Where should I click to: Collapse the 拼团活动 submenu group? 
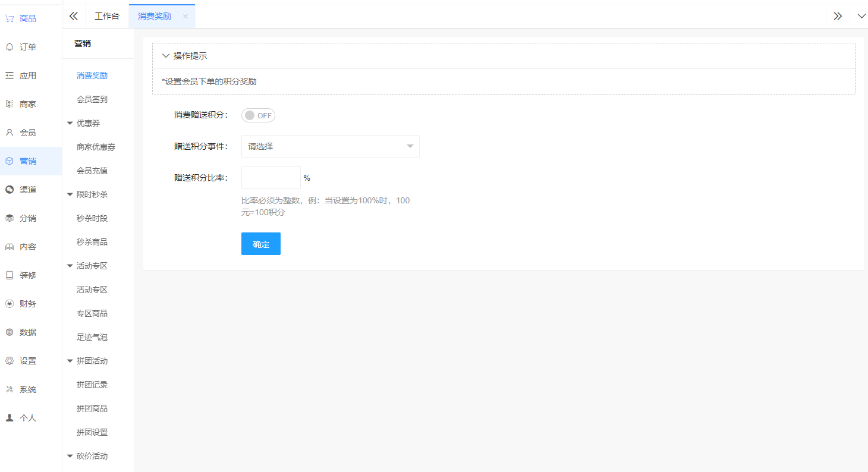pos(70,361)
